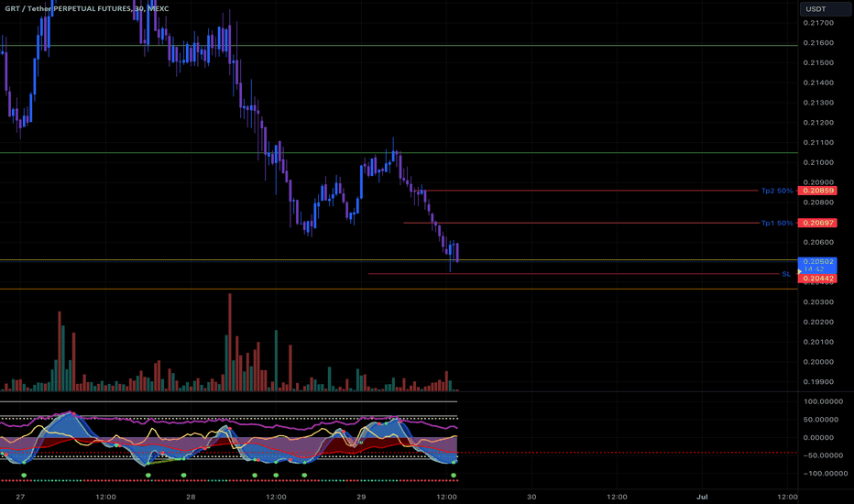Click the Jul label on time axis
The height and width of the screenshot is (504, 854).
click(702, 497)
